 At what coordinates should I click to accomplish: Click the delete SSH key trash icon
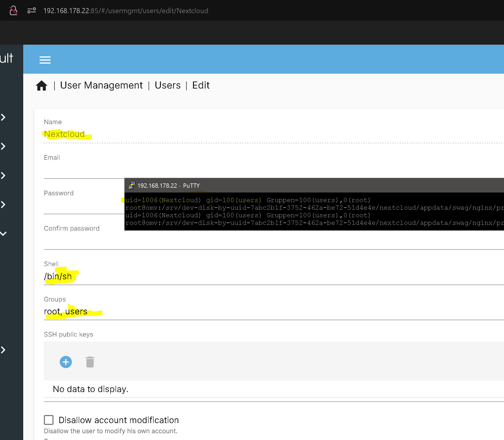pyautogui.click(x=90, y=362)
